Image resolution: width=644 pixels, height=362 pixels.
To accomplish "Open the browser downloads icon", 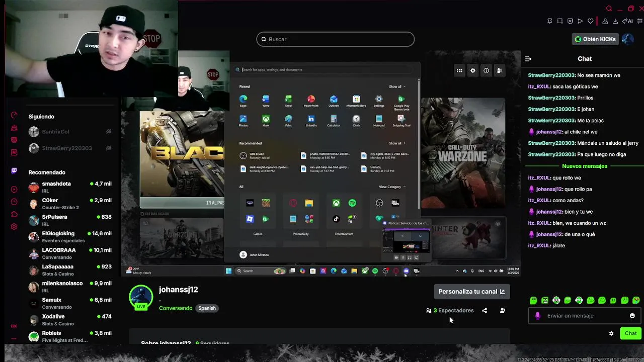I will point(615,21).
